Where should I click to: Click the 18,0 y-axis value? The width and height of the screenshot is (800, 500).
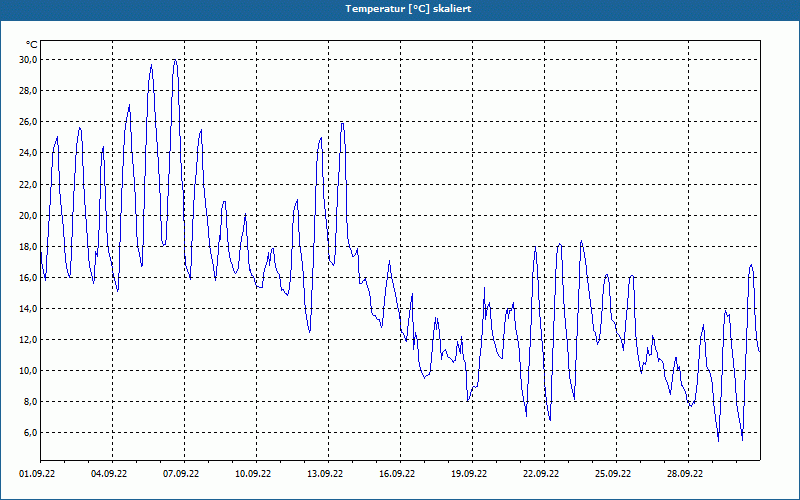[x=30, y=246]
